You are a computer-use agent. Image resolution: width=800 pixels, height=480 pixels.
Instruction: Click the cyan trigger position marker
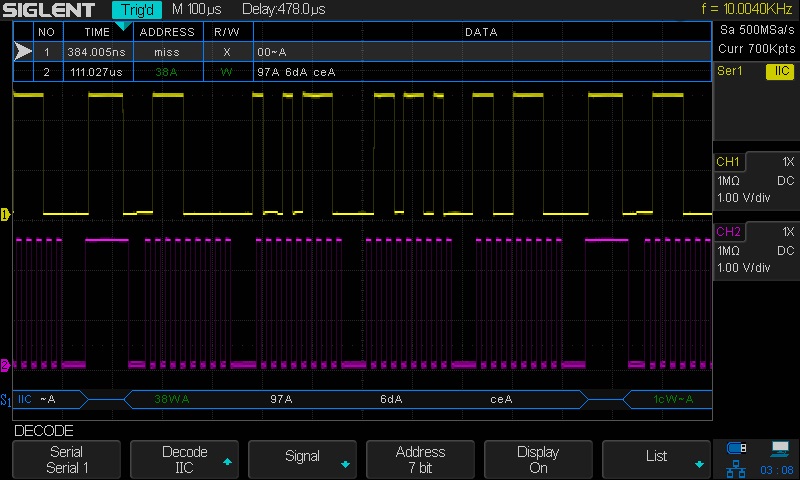123,26
